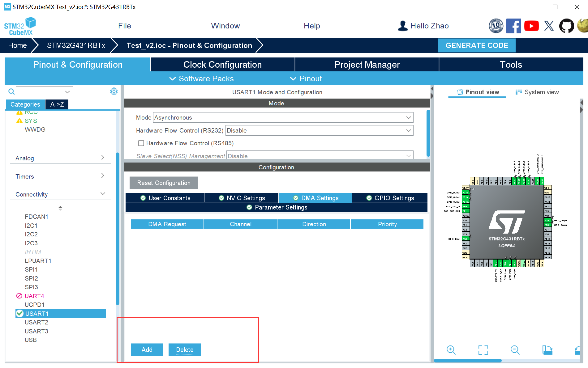Switch to NVIC Settings tab
Viewport: 588px width, 368px height.
[242, 198]
